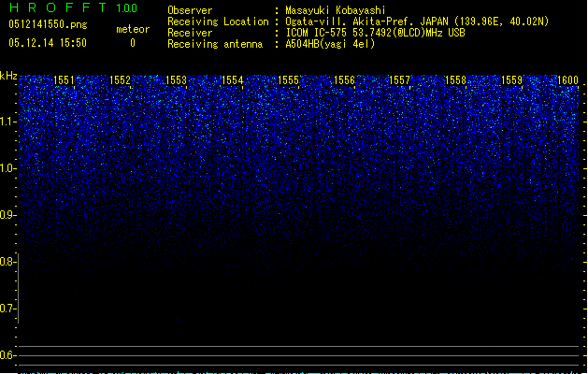Click the 0.9 kHz frequency axis label
The width and height of the screenshot is (588, 374).
point(7,215)
